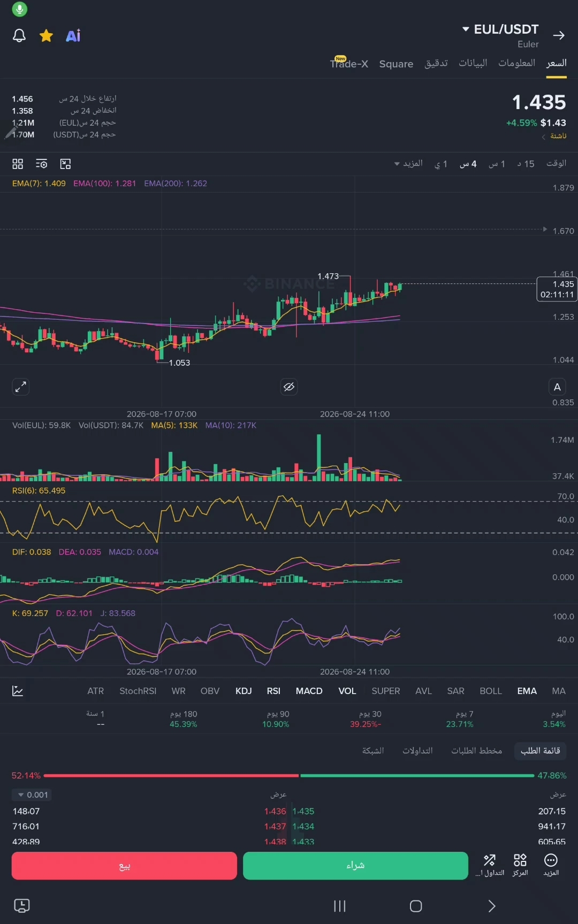Toggle the favorite star icon
Viewport: 578px width, 924px height.
pyautogui.click(x=47, y=36)
